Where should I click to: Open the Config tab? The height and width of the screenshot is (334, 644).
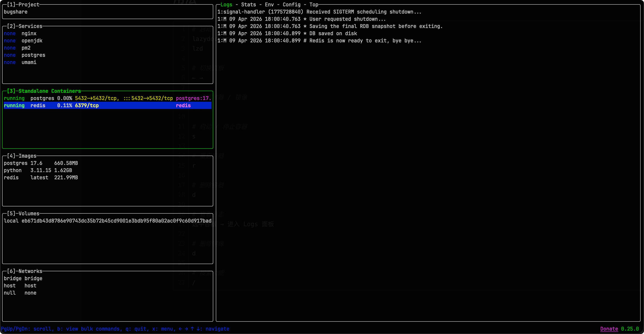tap(291, 4)
